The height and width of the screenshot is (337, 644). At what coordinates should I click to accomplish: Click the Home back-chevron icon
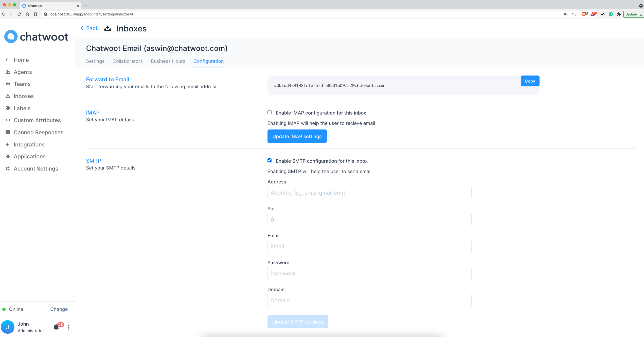point(7,60)
